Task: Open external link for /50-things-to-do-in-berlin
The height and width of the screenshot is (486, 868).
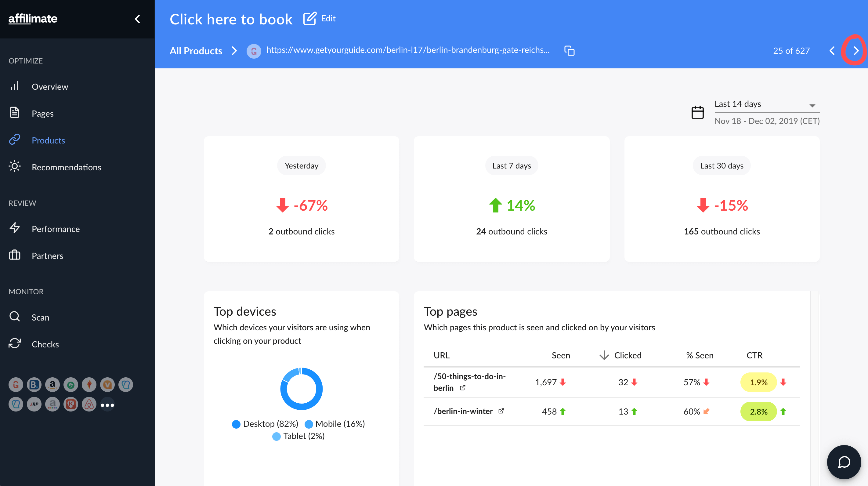Action: coord(463,388)
